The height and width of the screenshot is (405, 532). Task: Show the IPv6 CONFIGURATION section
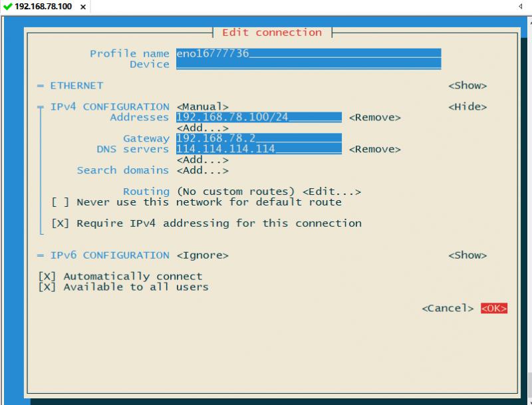pos(467,255)
